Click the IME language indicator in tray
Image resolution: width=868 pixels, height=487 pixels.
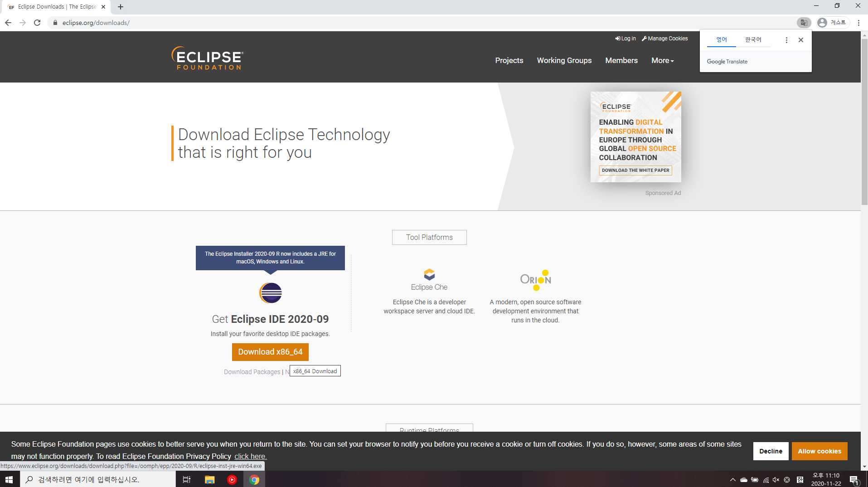800,480
